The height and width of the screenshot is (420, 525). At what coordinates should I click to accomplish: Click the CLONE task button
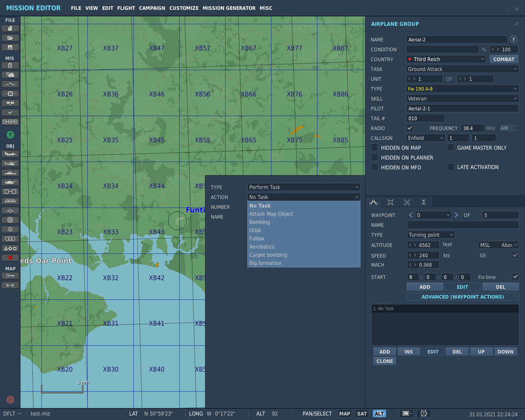tap(384, 361)
